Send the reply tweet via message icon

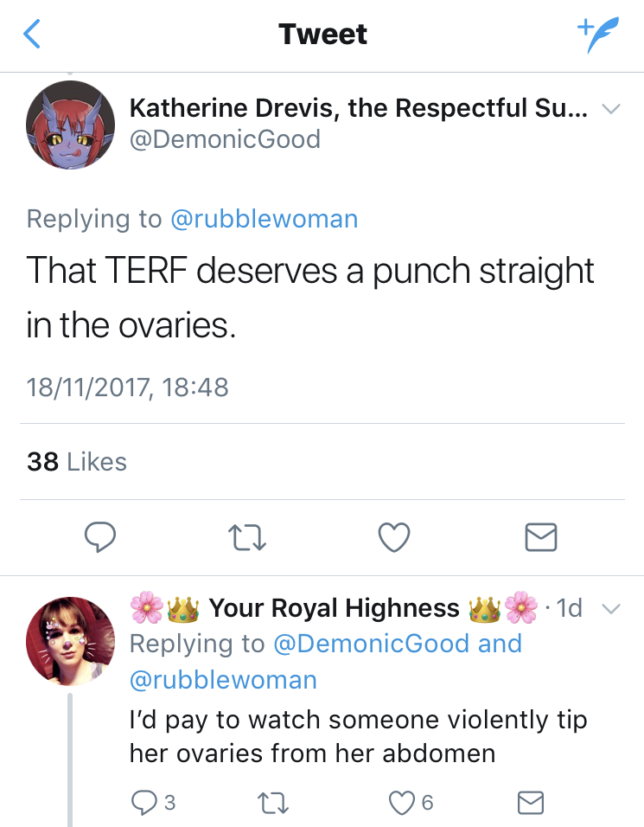click(x=529, y=802)
